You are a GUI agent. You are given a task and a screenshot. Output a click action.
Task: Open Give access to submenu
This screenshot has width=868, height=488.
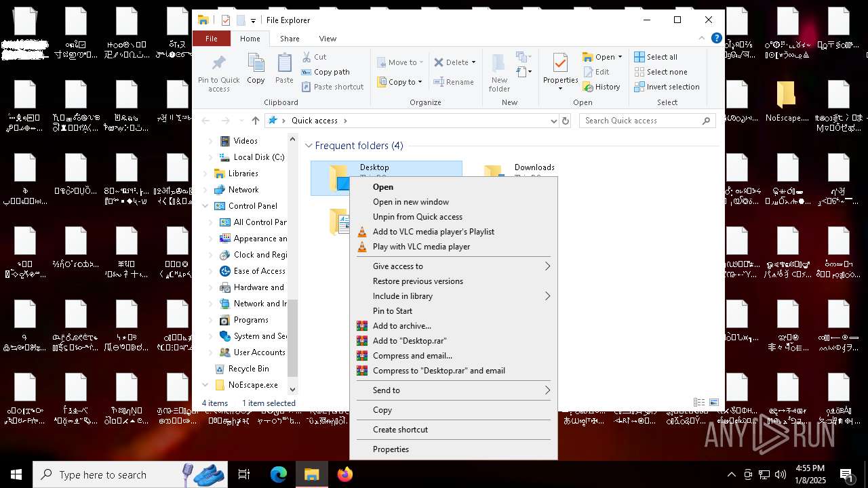pos(453,266)
